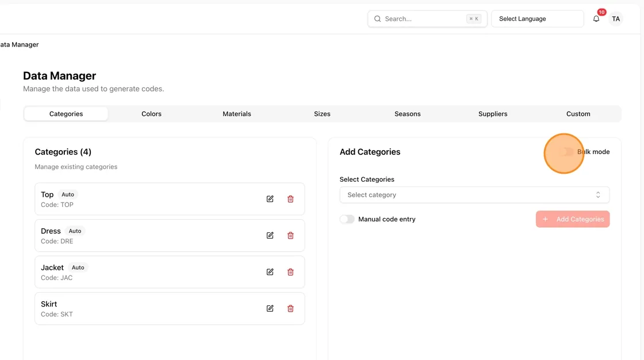Click the Skirt category name
Viewport: 644px width, 360px height.
pos(49,304)
